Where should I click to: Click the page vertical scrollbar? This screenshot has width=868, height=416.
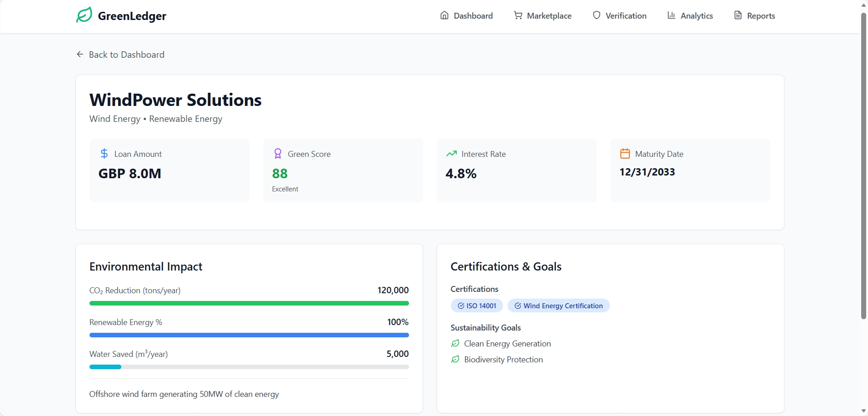(863, 166)
